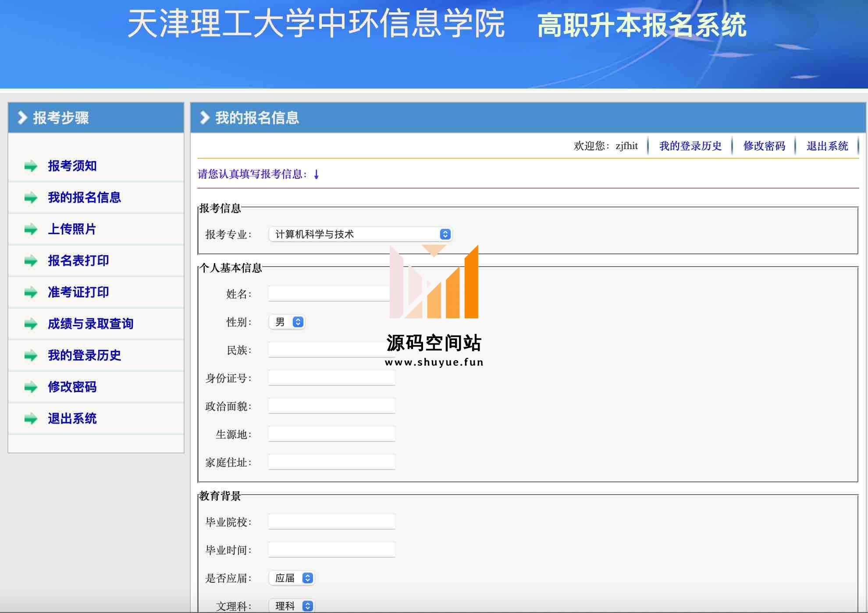Open 准考证打印 from sidebar
This screenshot has height=613, width=868.
click(78, 292)
